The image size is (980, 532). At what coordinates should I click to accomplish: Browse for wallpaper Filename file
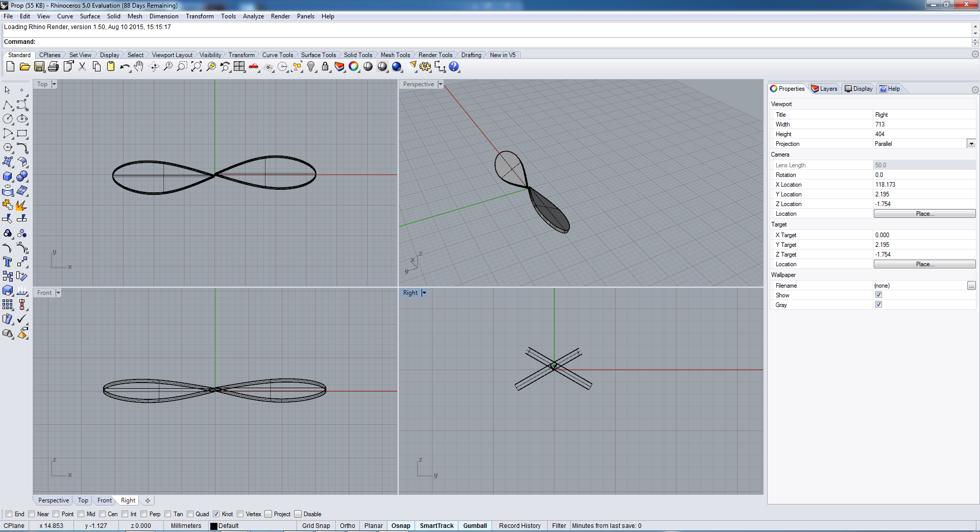[971, 286]
